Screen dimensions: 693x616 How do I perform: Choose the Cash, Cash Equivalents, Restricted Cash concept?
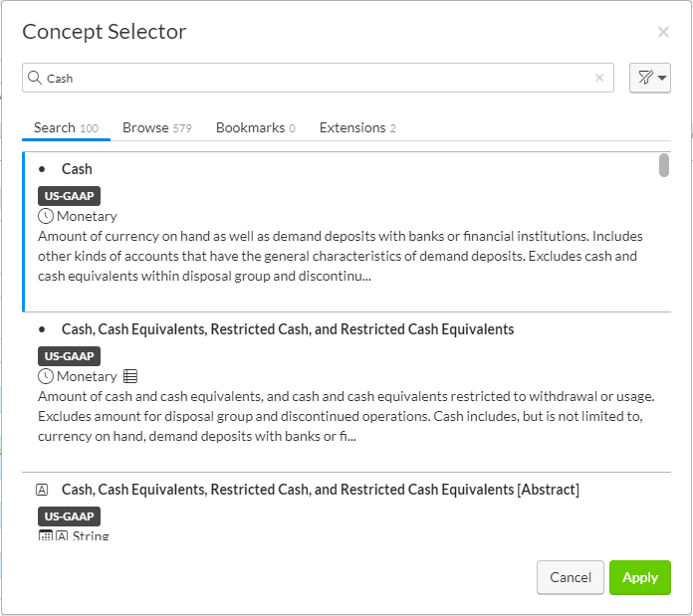coord(288,328)
